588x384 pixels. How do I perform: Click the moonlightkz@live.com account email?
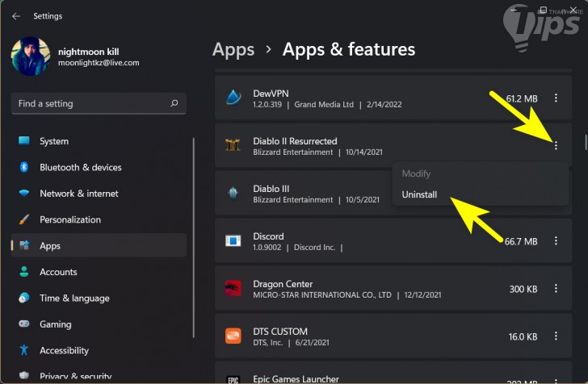tap(99, 63)
